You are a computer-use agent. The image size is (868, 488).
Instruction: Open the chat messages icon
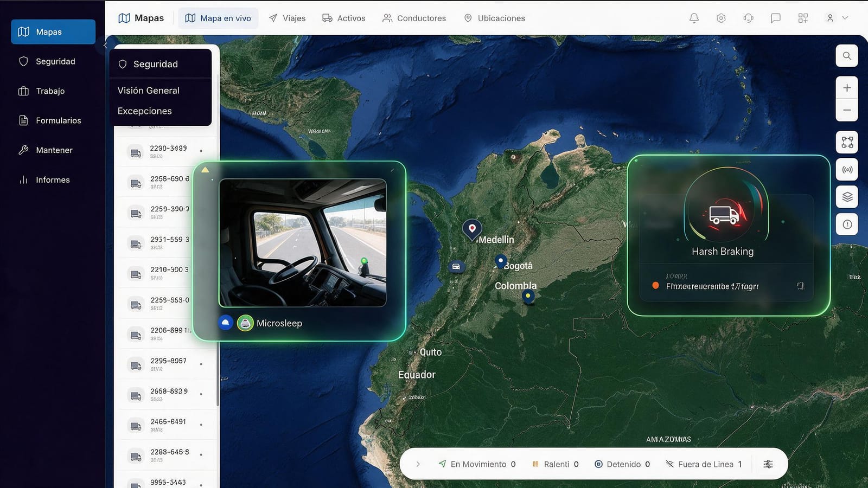pos(776,18)
